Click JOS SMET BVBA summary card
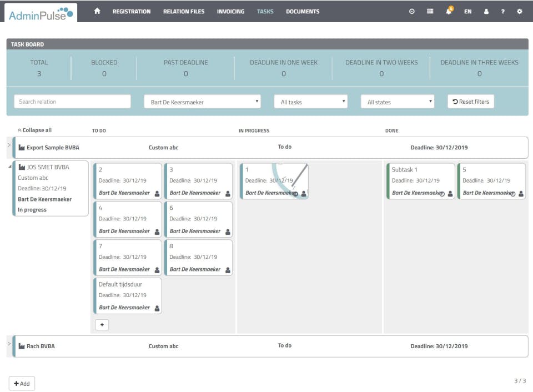The height and width of the screenshot is (392, 533). (51, 188)
